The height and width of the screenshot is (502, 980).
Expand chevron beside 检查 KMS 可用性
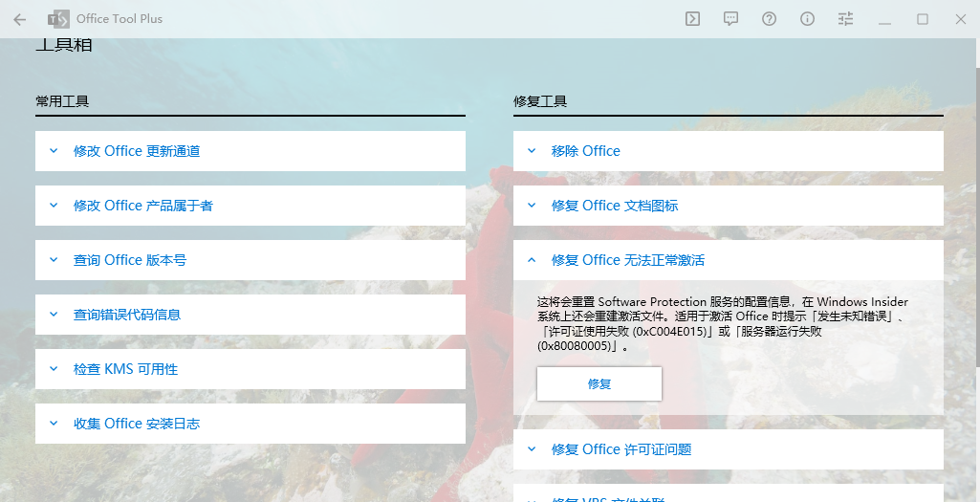54,369
